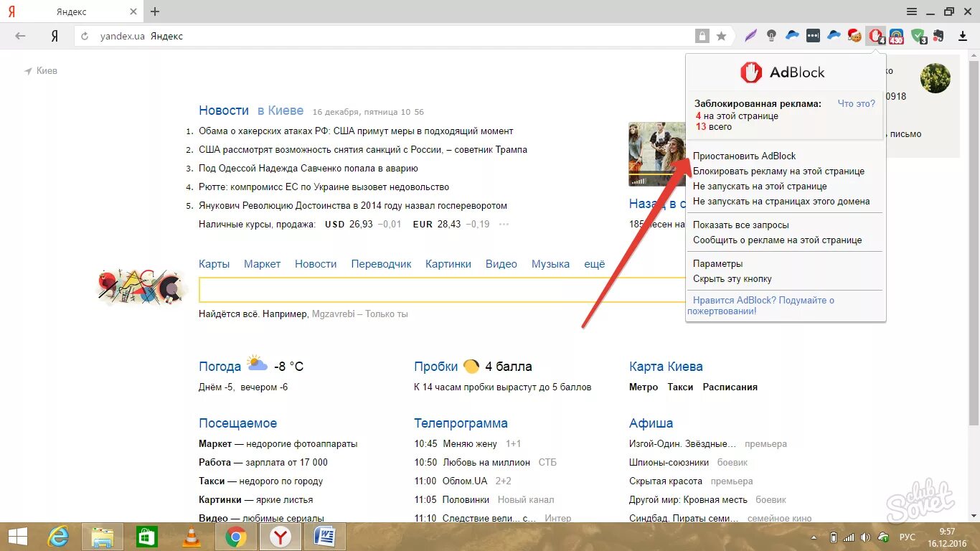Screen dimensions: 980x551
Task: Select 'Скрыть эту кнопку' entry
Action: [732, 279]
